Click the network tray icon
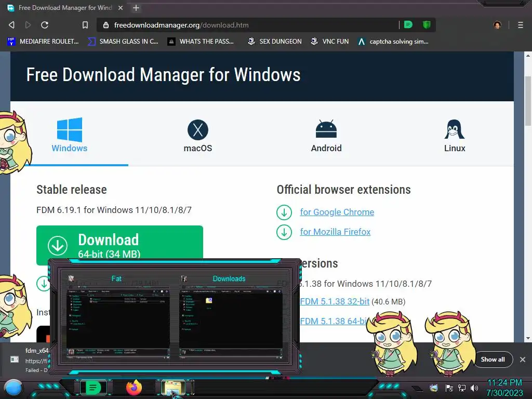The height and width of the screenshot is (399, 532). tap(462, 388)
